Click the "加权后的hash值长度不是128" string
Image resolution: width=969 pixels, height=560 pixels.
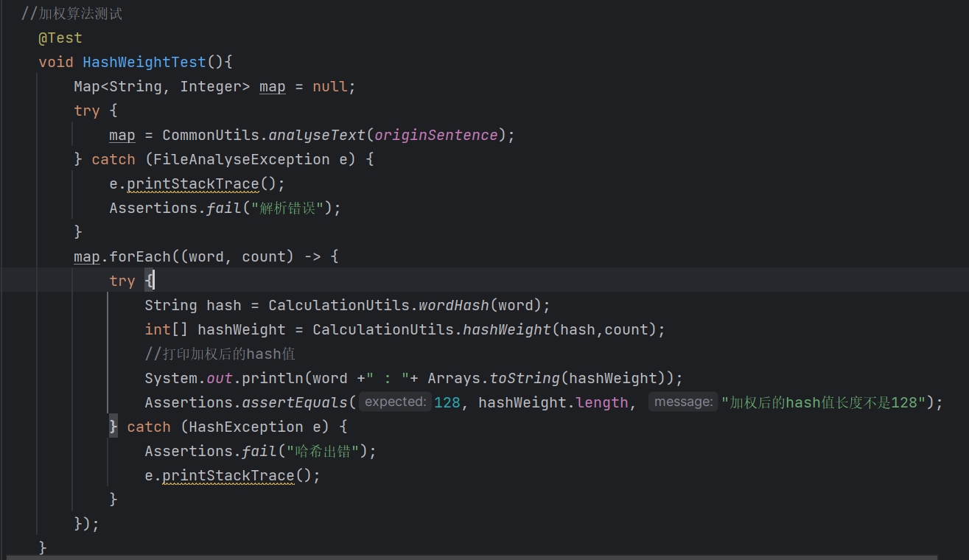(824, 402)
